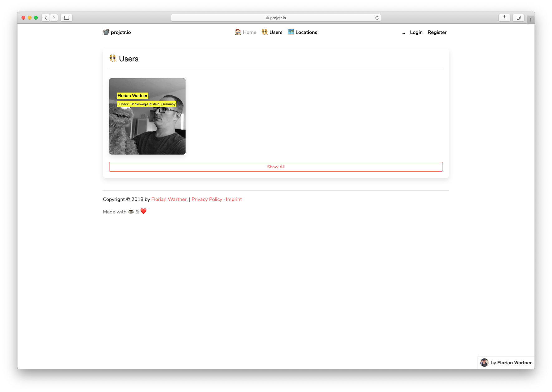Viewport: 552px width, 392px height.
Task: Select Register in the menu bar
Action: [x=437, y=32]
